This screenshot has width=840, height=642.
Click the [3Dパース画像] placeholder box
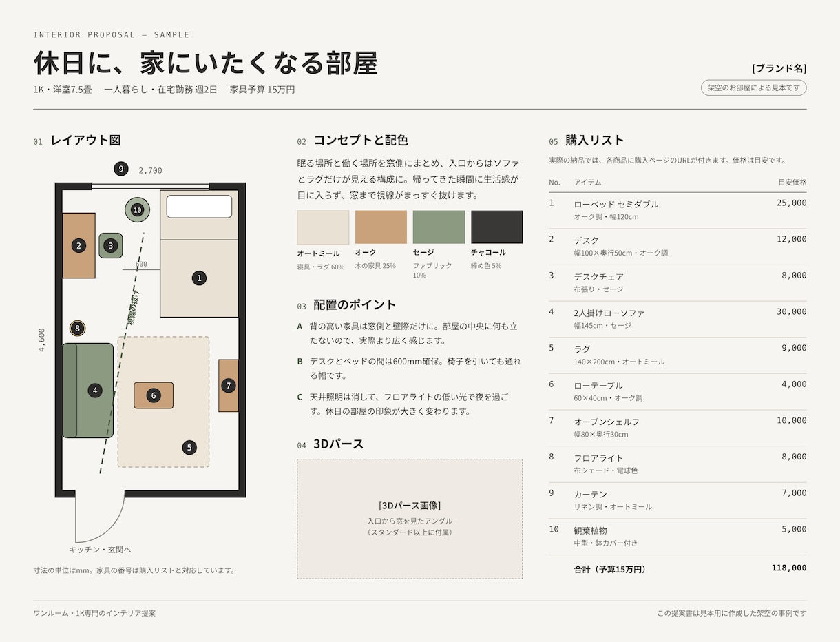coord(410,519)
